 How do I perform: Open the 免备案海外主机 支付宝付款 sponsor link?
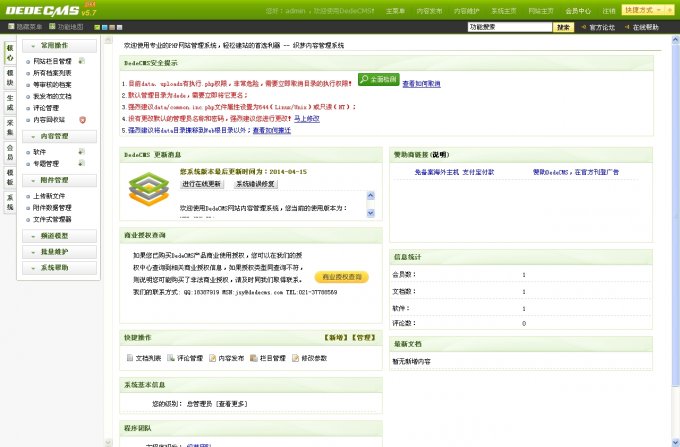(x=454, y=172)
